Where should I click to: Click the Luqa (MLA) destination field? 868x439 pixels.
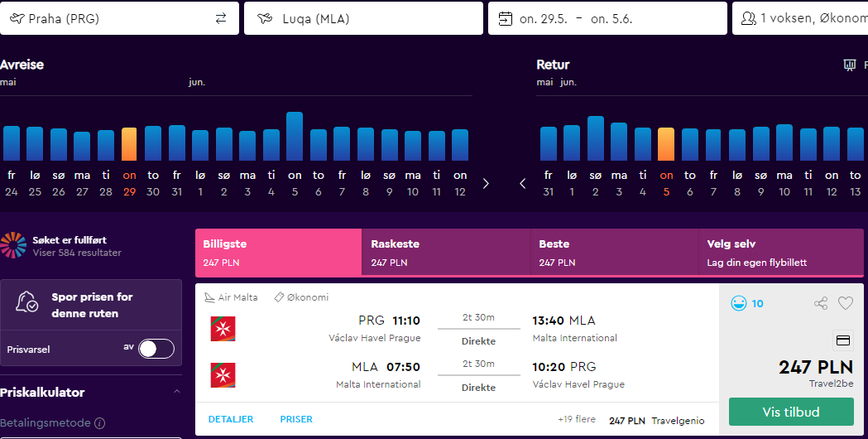tap(364, 18)
